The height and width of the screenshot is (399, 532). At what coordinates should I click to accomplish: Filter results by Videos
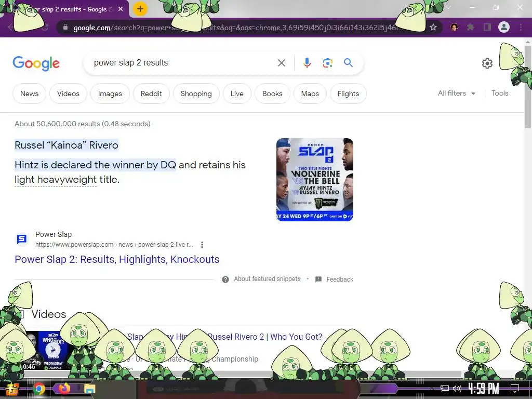coord(68,94)
